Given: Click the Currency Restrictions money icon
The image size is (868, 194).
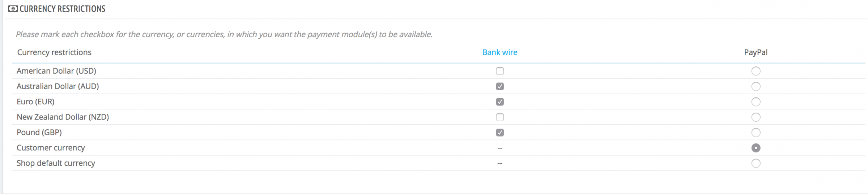Looking at the screenshot, I should (x=13, y=9).
